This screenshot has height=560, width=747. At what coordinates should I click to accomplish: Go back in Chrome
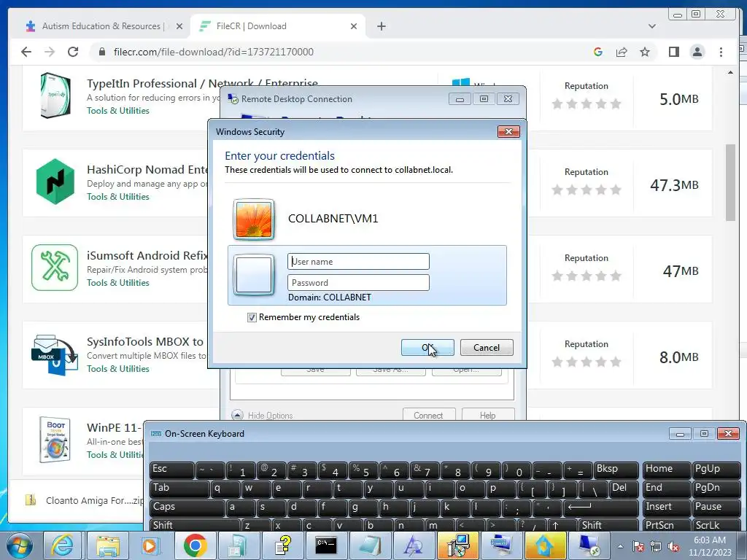pyautogui.click(x=26, y=52)
